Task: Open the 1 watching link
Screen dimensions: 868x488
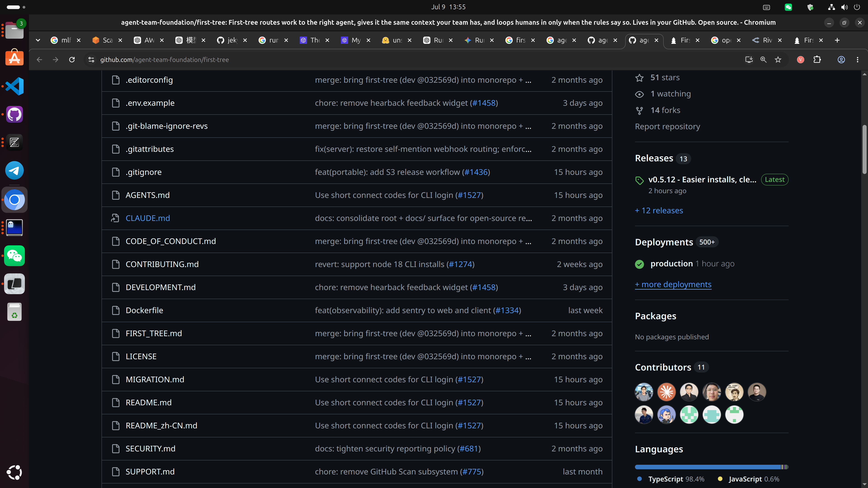Action: [670, 94]
